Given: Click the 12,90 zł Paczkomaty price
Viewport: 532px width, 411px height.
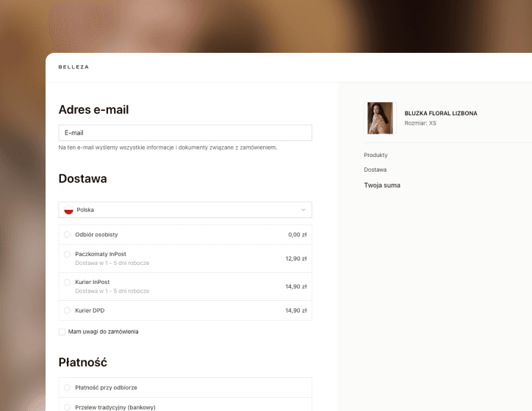Looking at the screenshot, I should coord(295,258).
